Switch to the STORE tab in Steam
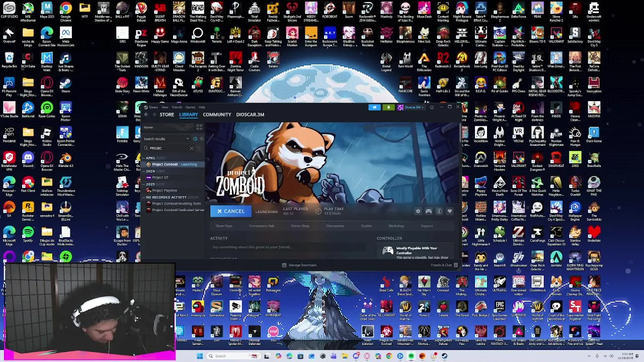644x362 pixels. click(167, 115)
